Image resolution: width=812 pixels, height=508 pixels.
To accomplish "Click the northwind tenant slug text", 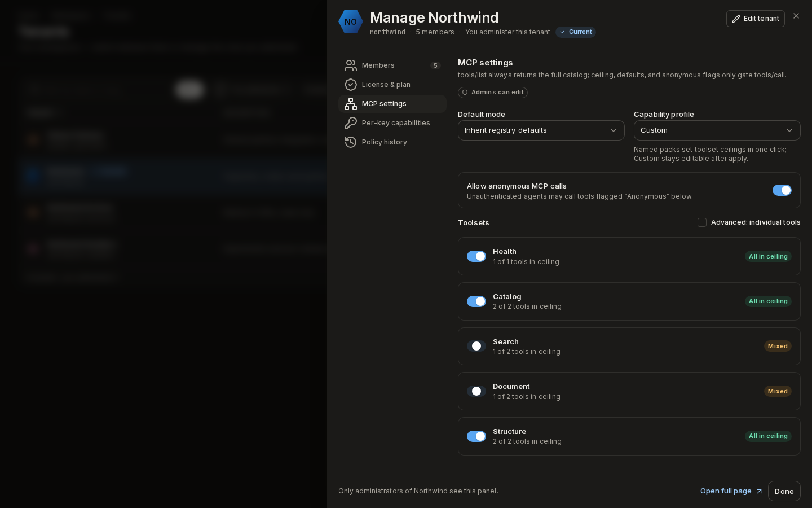I will point(387,32).
